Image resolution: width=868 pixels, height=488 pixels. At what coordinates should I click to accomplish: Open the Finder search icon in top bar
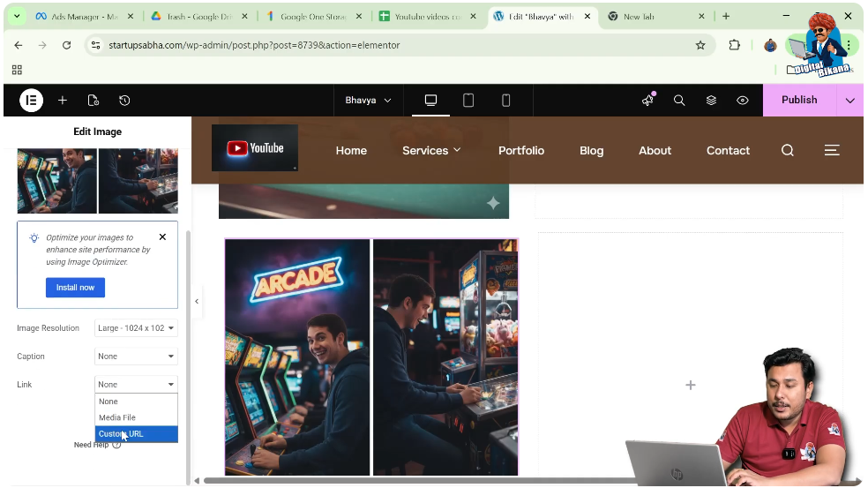679,101
